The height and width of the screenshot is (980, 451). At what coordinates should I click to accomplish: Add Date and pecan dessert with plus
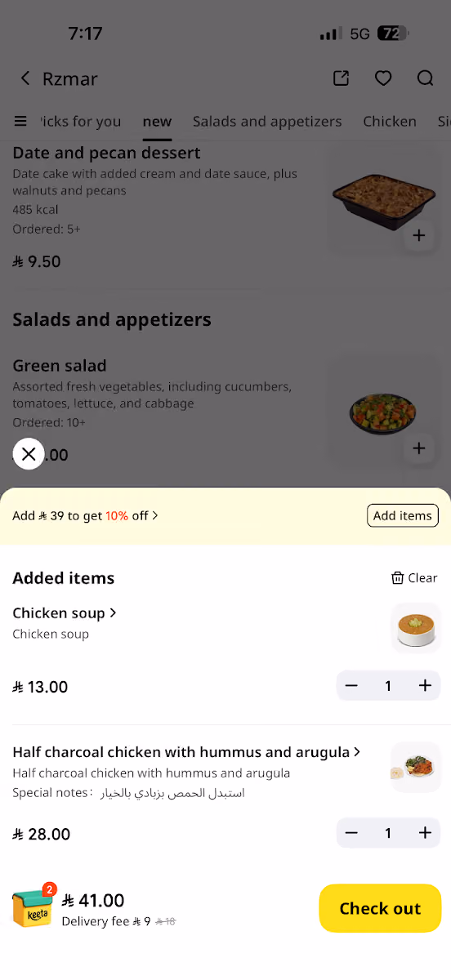point(419,236)
